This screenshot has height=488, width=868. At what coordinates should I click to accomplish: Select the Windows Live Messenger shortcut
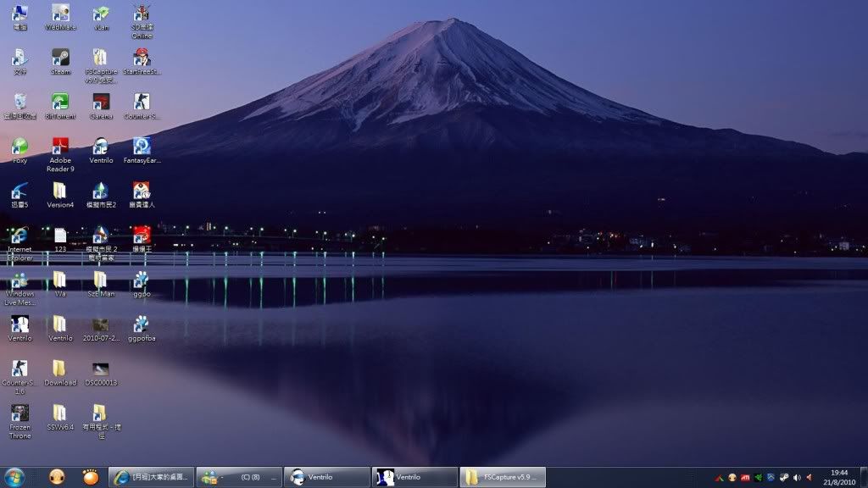pos(19,280)
